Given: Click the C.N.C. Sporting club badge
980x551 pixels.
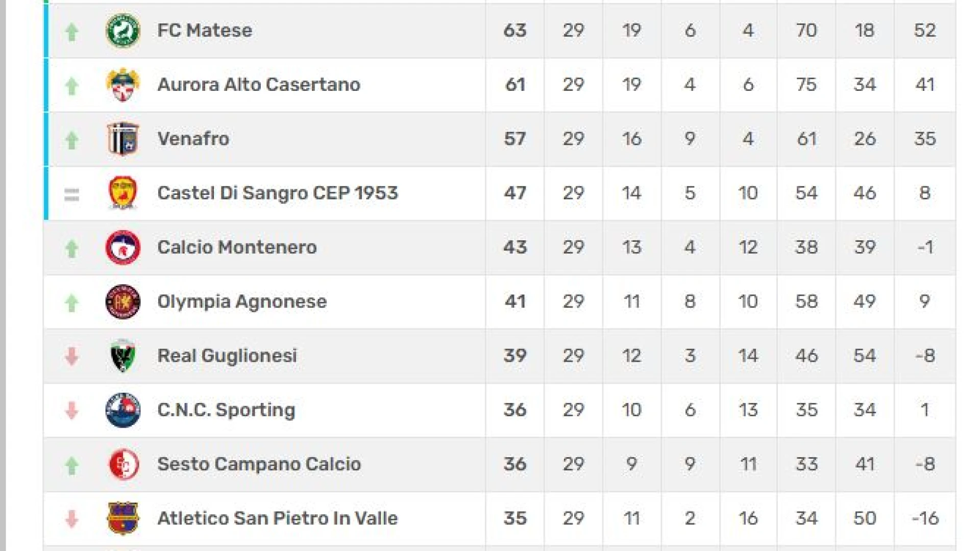Looking at the screenshot, I should [x=122, y=410].
